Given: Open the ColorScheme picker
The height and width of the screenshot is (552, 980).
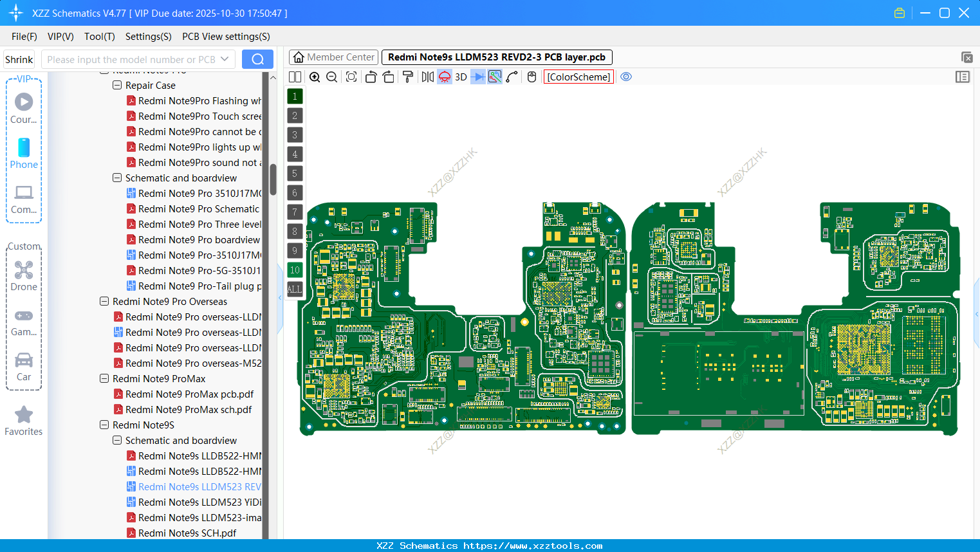Looking at the screenshot, I should tap(578, 77).
